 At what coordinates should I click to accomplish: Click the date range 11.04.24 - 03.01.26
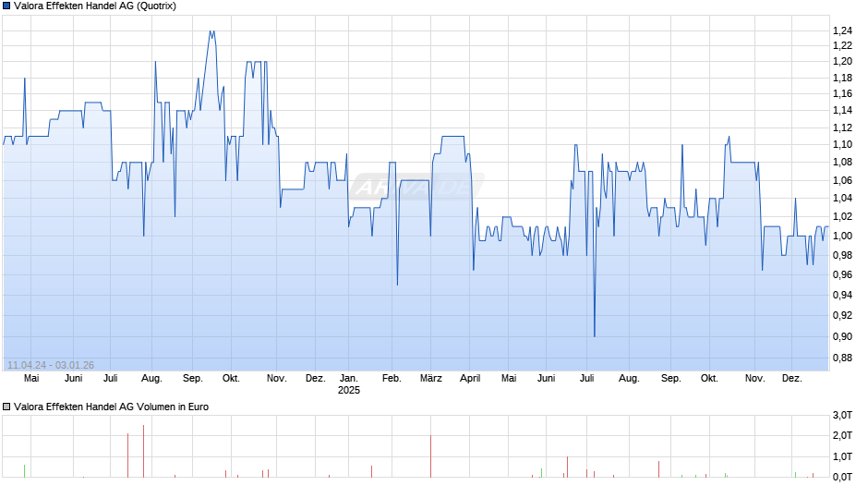point(51,365)
